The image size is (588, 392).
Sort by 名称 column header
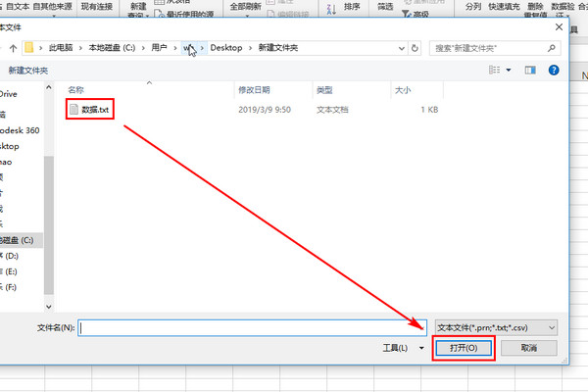tap(75, 90)
